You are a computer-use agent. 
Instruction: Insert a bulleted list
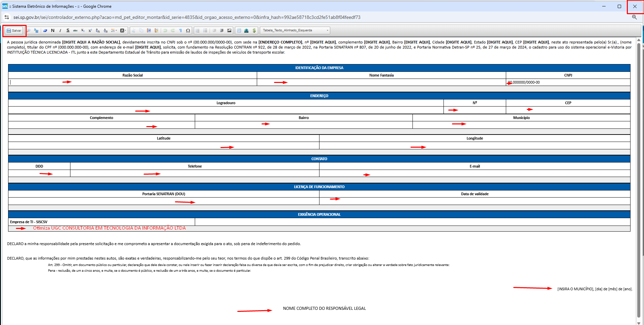(x=205, y=31)
